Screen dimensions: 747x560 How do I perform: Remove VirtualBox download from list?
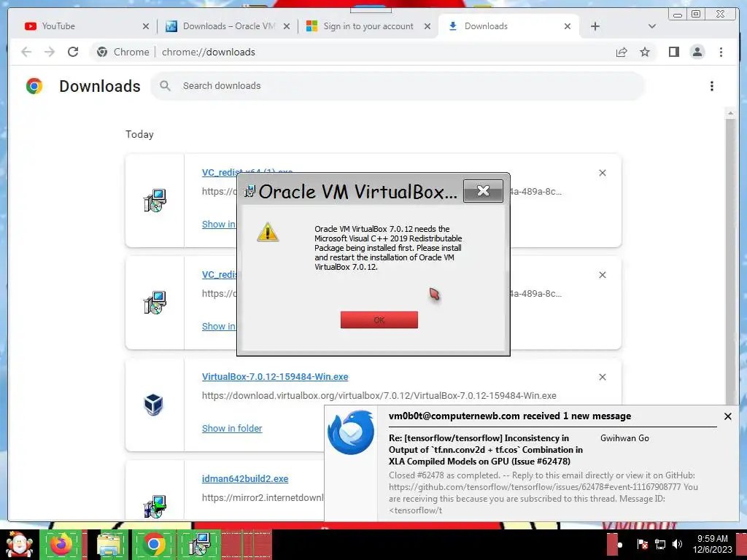tap(602, 377)
